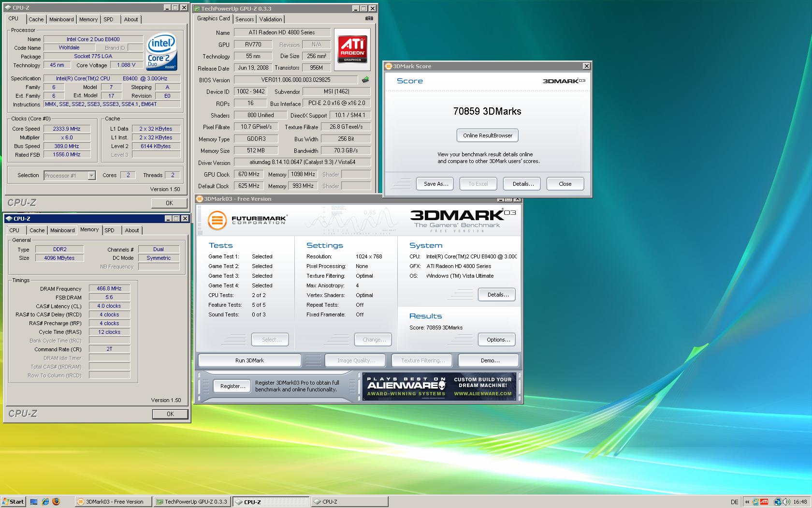Launch Firefox from quick launch bar
Screen dimensions: 812x508
coord(56,502)
